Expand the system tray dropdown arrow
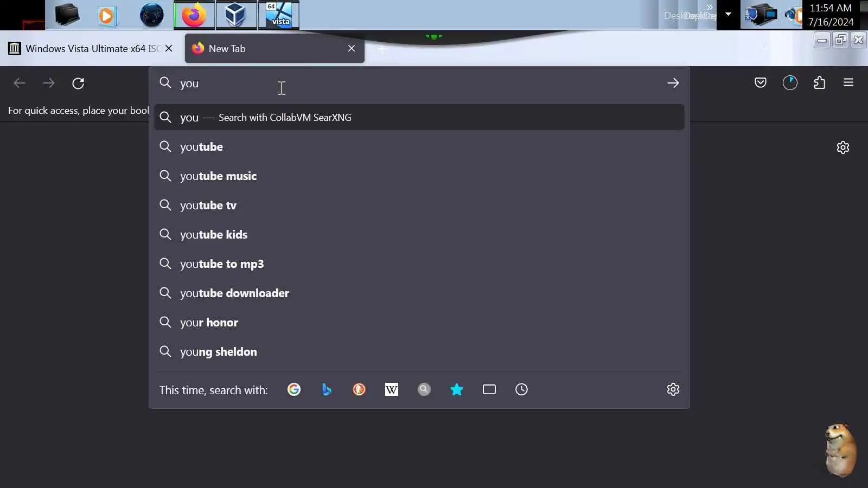868x488 pixels. [x=728, y=14]
